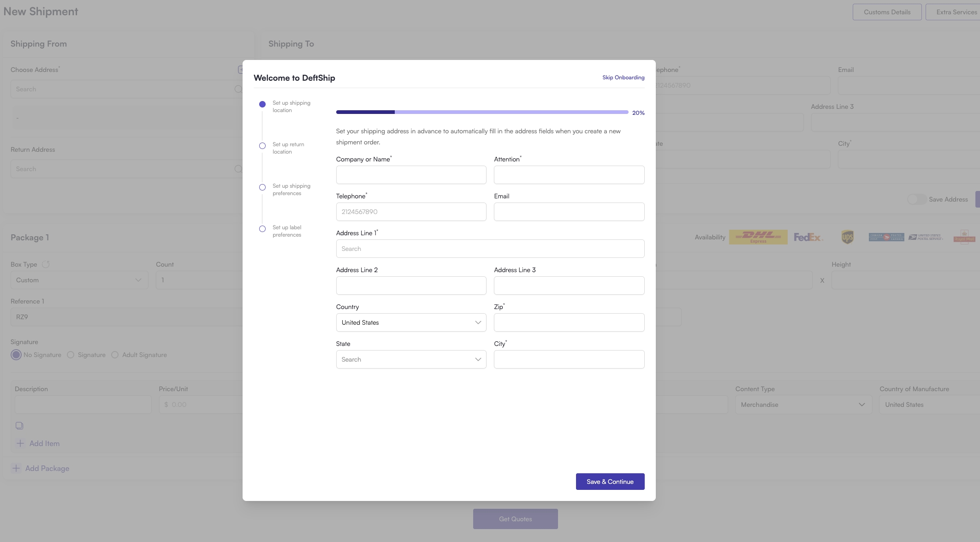Click the Count field in Package 1

pyautogui.click(x=199, y=280)
